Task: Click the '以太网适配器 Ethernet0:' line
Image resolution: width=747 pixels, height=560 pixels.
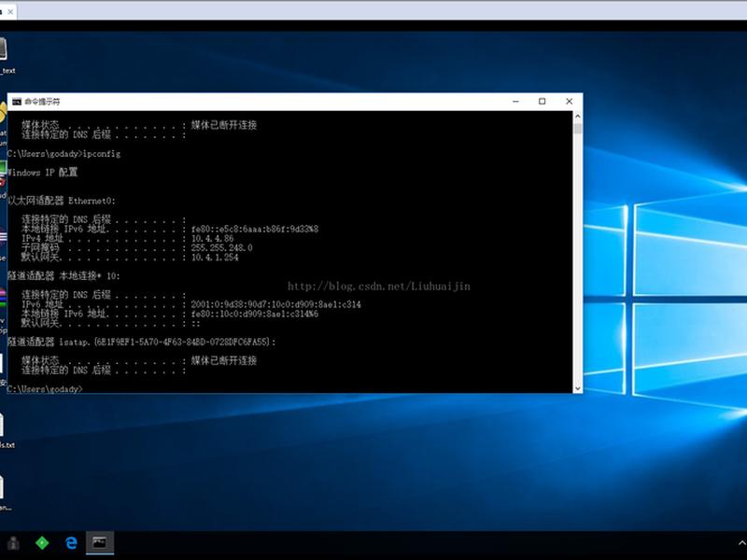Action: click(62, 201)
